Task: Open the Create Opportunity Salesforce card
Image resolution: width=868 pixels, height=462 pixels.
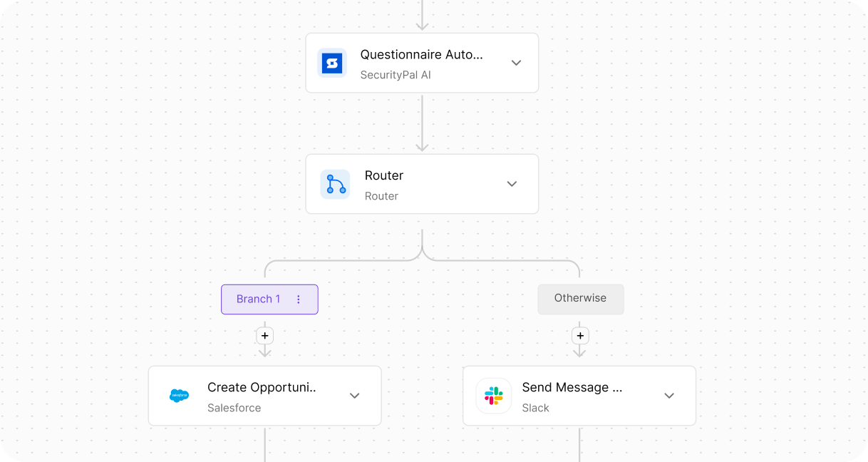Action: 265,396
